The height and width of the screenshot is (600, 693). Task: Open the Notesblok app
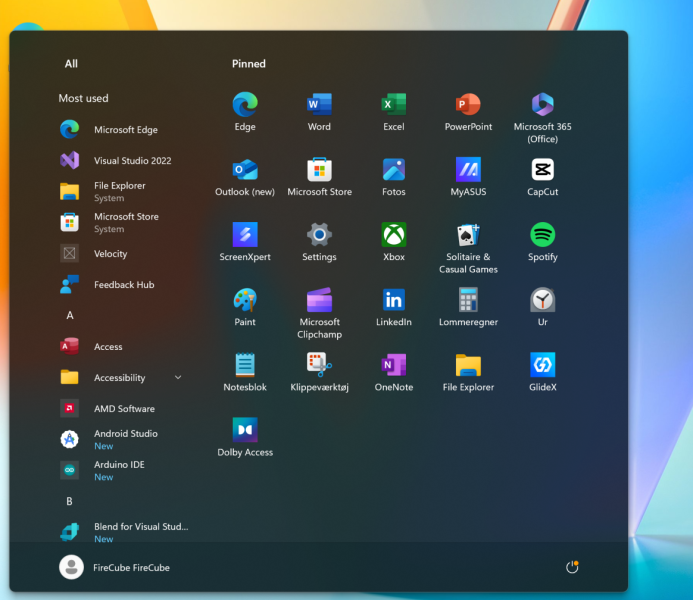(245, 372)
